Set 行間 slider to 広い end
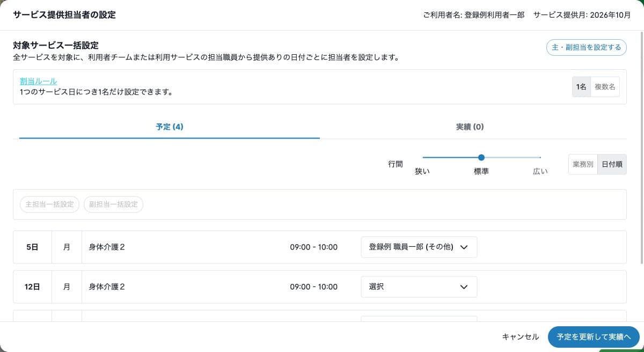The width and height of the screenshot is (644, 352). click(540, 158)
